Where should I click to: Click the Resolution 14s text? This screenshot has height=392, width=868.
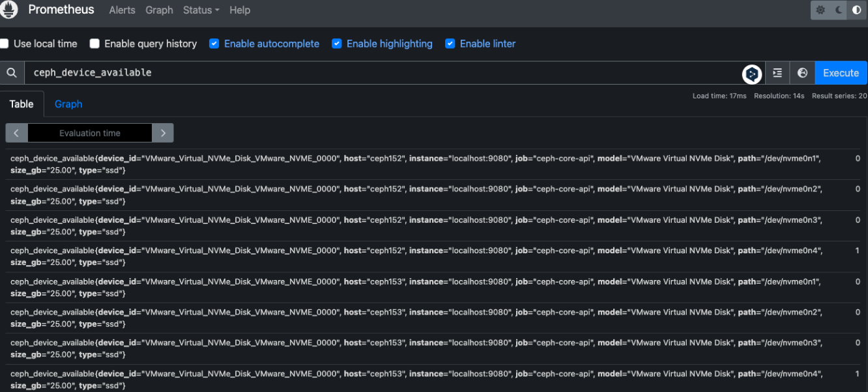point(779,96)
